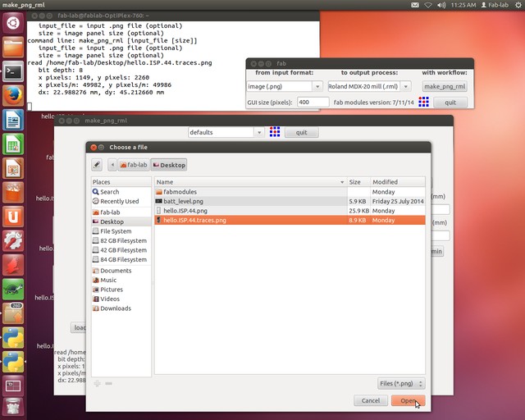Screen dimensions: 525x420
Task: Open the Fab-lab user menu
Action: [x=495, y=5]
